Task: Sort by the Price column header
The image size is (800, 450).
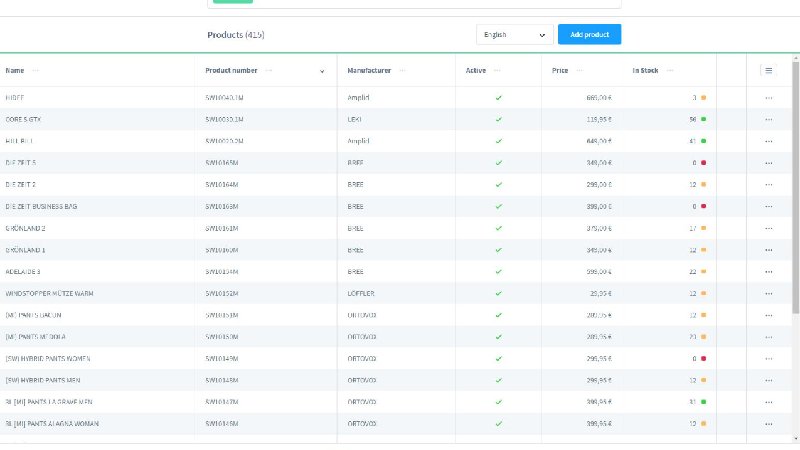Action: [x=560, y=70]
